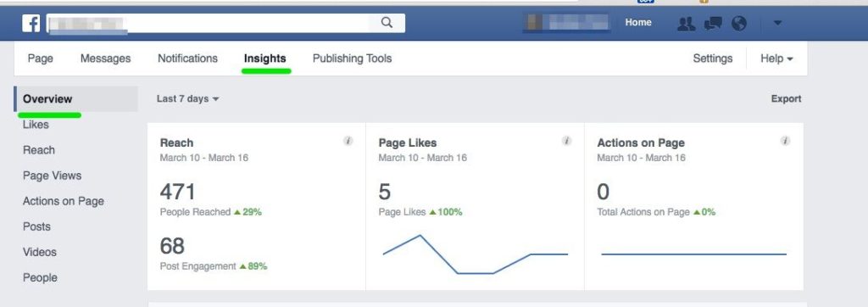Expand the Last 7 days dropdown
The height and width of the screenshot is (307, 868).
coord(187,98)
